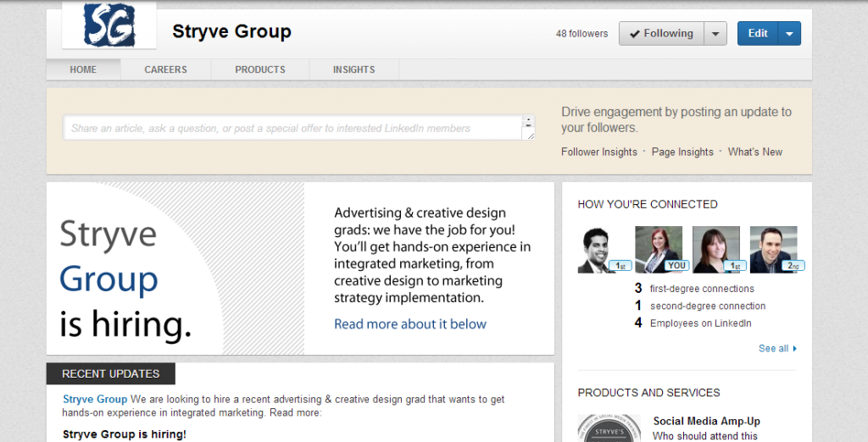The height and width of the screenshot is (442, 868).
Task: Click the Stryve Group SG logo
Action: 109,25
